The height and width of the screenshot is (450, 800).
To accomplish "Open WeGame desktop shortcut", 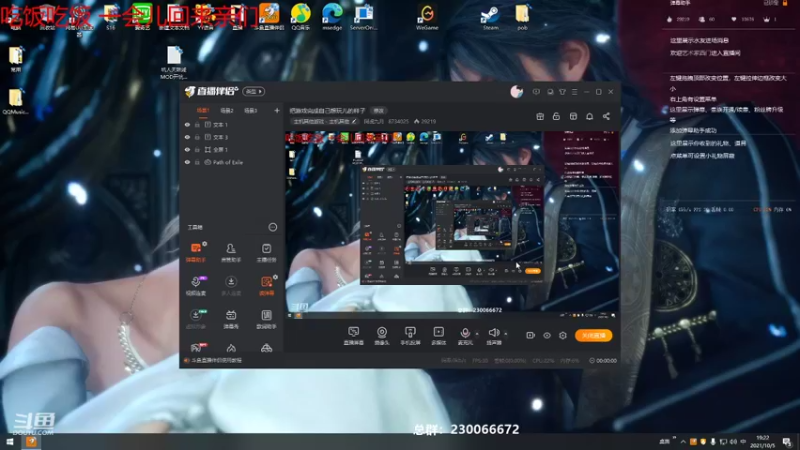I will pos(427,17).
